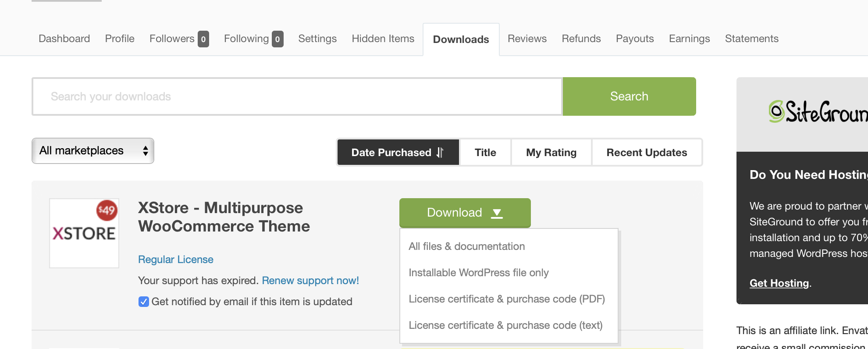Viewport: 868px width, 349px height.
Task: Select Installable WordPress file only
Action: (478, 273)
